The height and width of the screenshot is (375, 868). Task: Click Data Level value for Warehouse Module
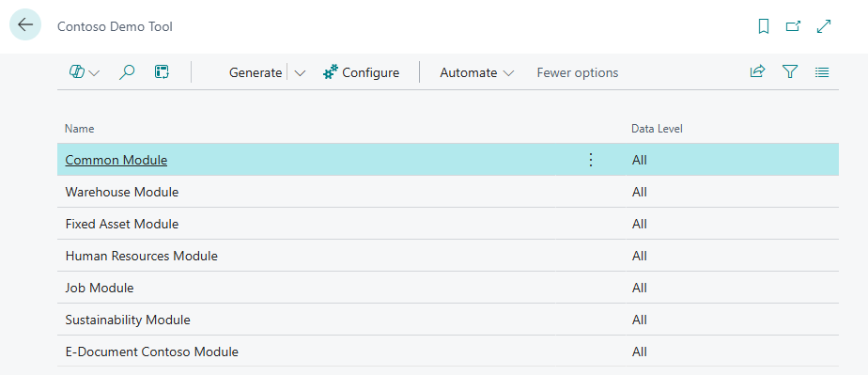[640, 193]
